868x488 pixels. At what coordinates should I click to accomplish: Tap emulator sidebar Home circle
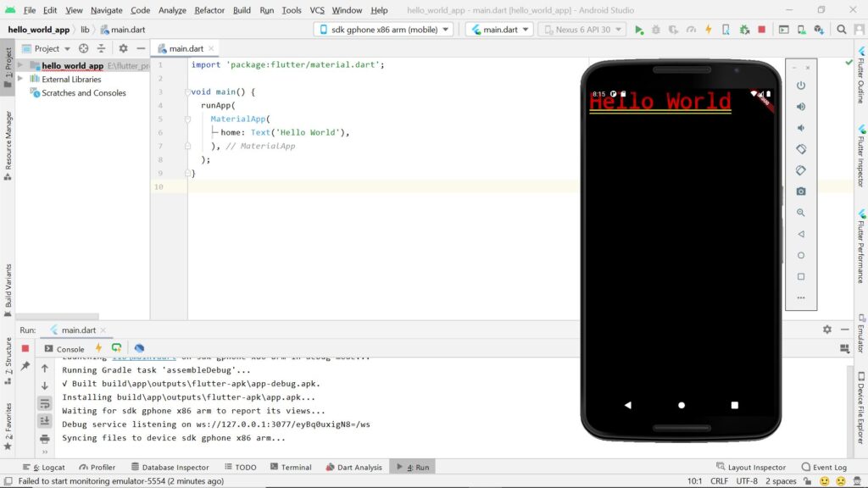[801, 255]
